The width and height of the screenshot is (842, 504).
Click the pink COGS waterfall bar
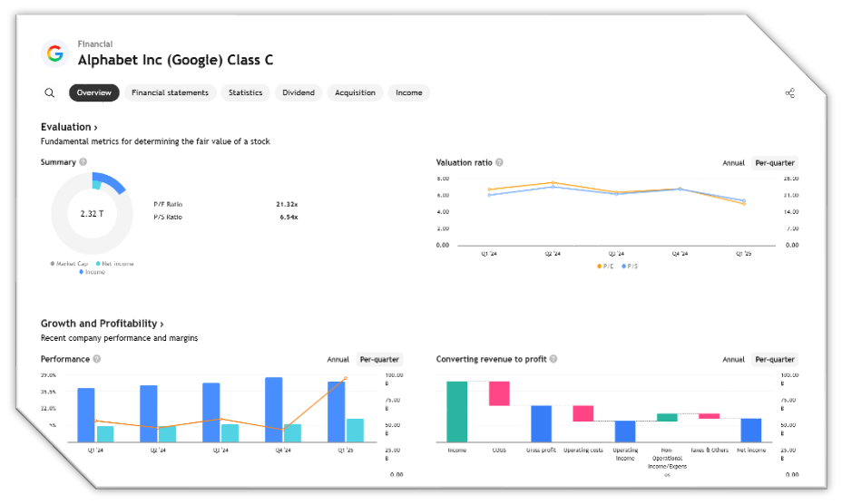499,393
